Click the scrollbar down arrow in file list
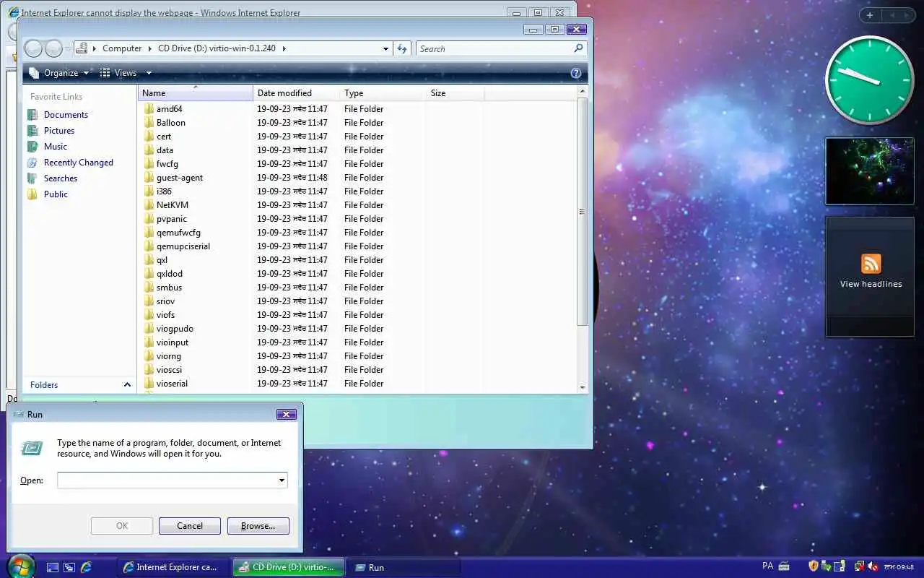924x578 pixels. click(x=582, y=387)
